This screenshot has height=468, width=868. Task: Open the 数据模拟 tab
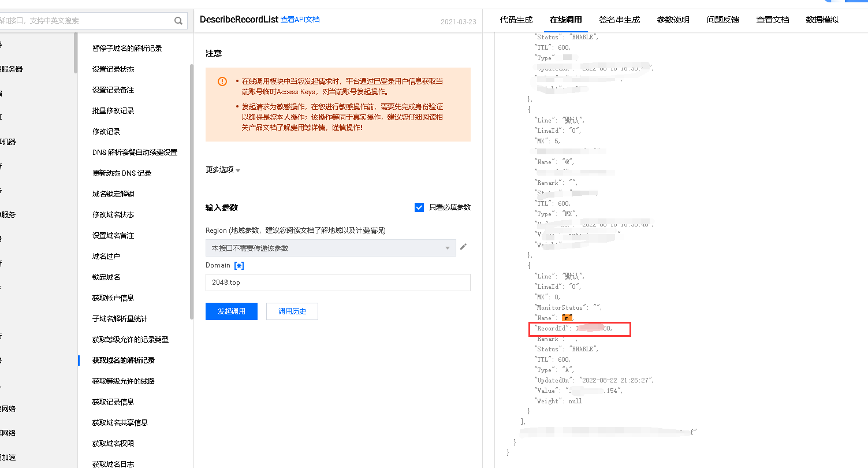coord(822,20)
